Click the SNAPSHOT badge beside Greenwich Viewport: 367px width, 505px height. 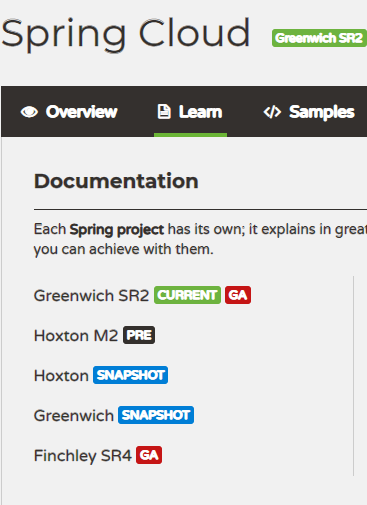[x=156, y=415]
